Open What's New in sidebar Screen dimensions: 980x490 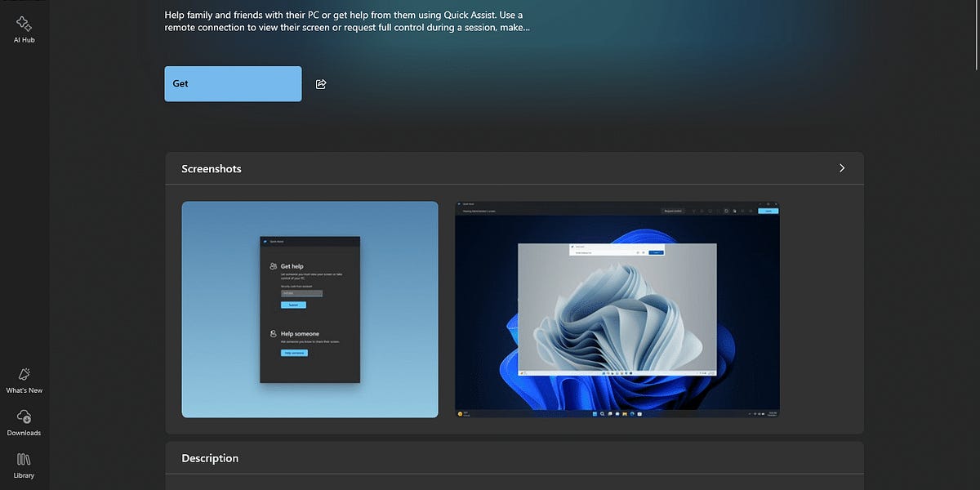[24, 380]
